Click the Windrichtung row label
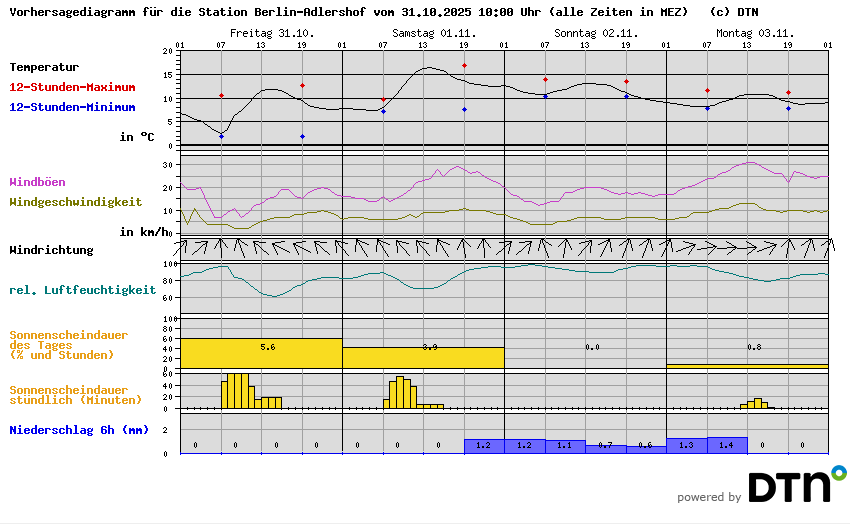850x524 pixels. pyautogui.click(x=51, y=250)
